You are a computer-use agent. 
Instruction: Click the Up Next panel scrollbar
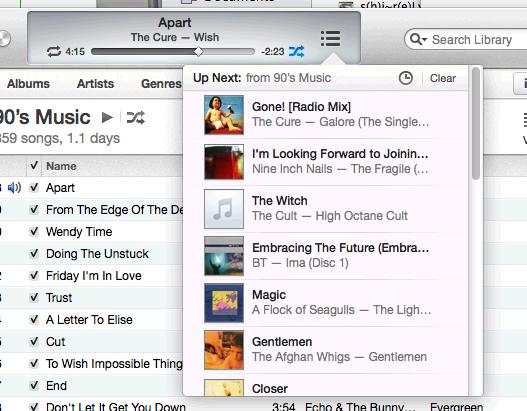pyautogui.click(x=476, y=124)
